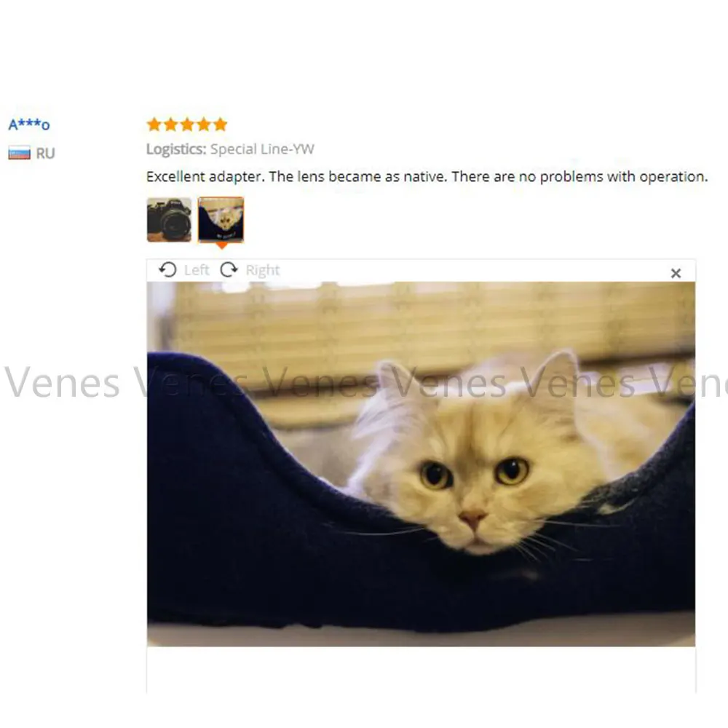This screenshot has height=728, width=728.
Task: Close the enlarged review photo viewer
Action: click(676, 273)
